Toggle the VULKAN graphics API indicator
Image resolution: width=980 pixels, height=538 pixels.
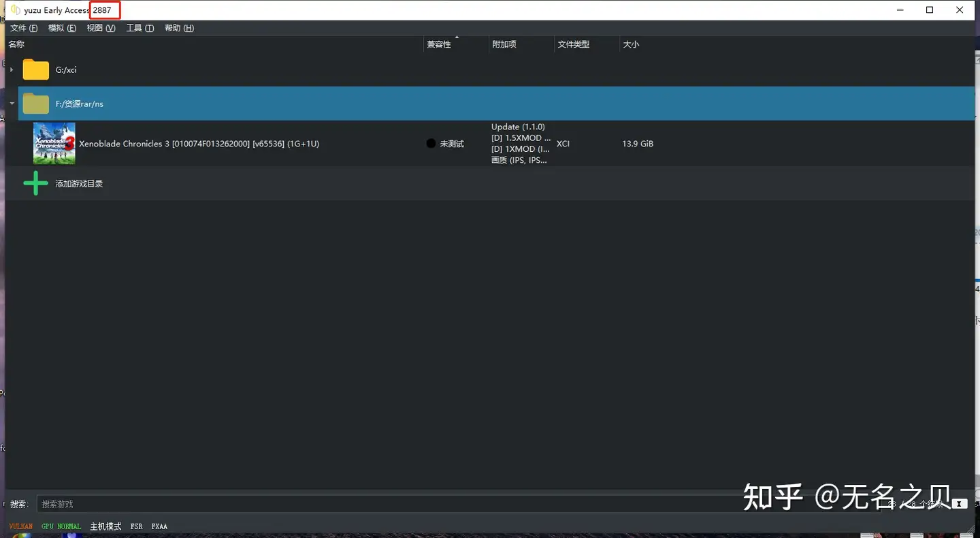click(x=21, y=526)
